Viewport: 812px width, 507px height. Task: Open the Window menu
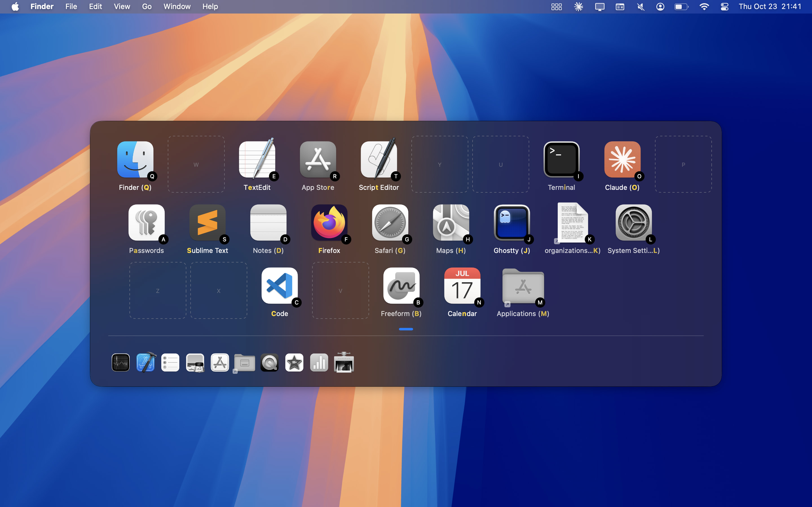tap(177, 7)
